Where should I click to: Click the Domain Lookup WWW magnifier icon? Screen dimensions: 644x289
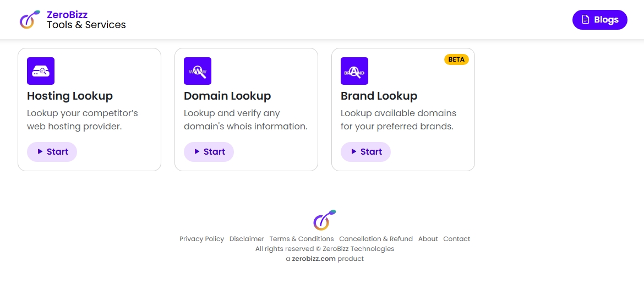pyautogui.click(x=198, y=71)
